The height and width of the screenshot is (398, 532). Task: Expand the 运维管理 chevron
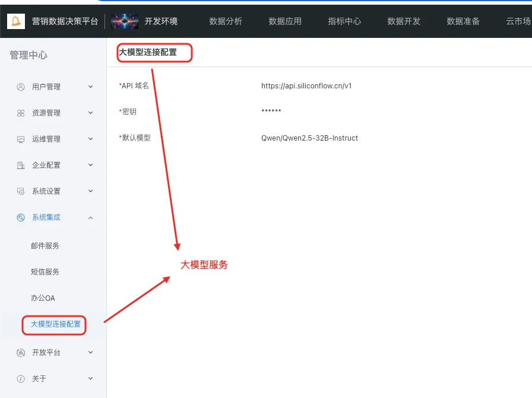[x=91, y=139]
